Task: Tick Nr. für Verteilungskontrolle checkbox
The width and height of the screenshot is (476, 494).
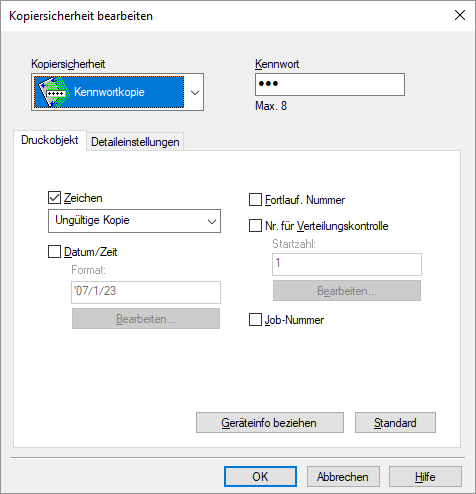Action: (x=255, y=226)
